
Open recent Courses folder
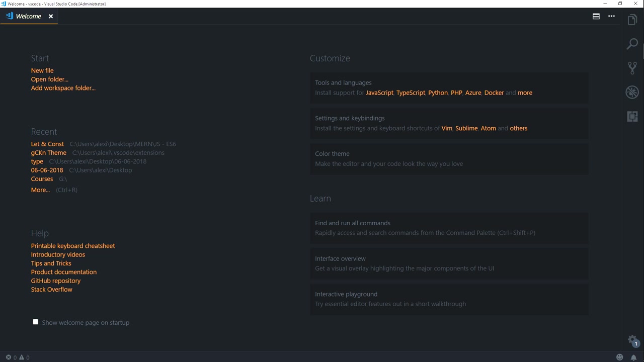pos(42,178)
